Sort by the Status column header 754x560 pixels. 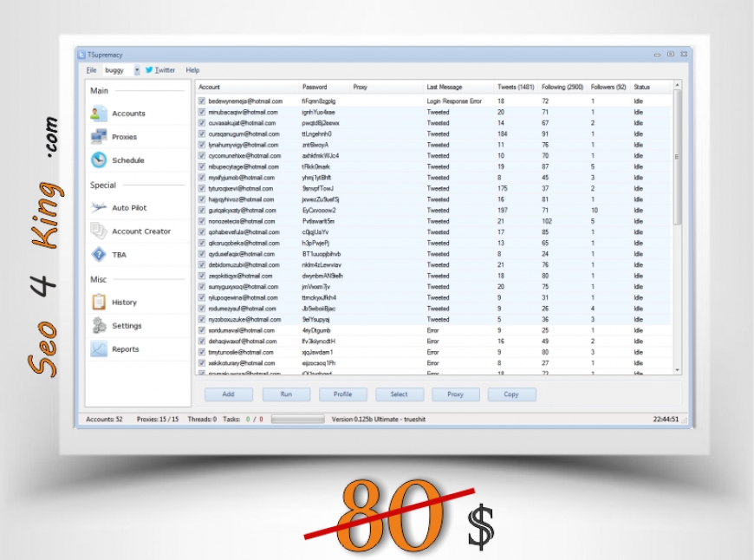[652, 87]
